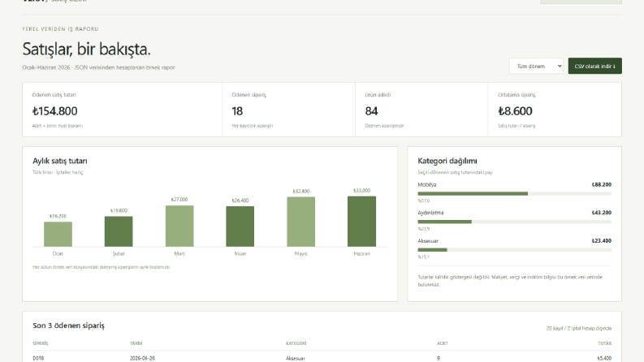
Task: Click the Ocak–Haziran 2026 subtitle text
Action: [x=98, y=67]
